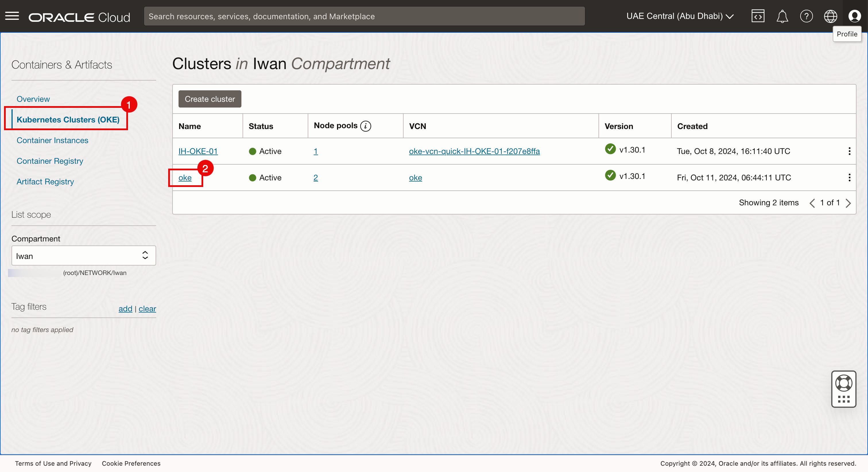Go to next results page arrow
The width and height of the screenshot is (868, 472).
click(848, 203)
